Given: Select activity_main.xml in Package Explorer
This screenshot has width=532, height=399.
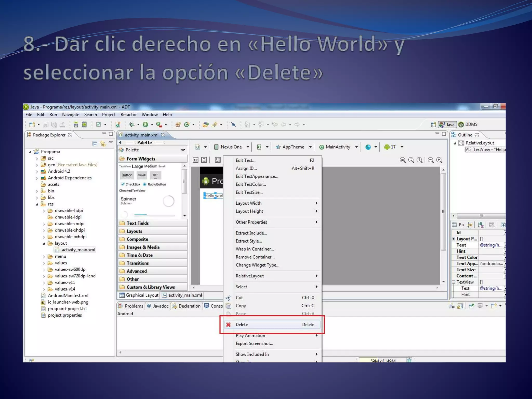Looking at the screenshot, I should (78, 250).
